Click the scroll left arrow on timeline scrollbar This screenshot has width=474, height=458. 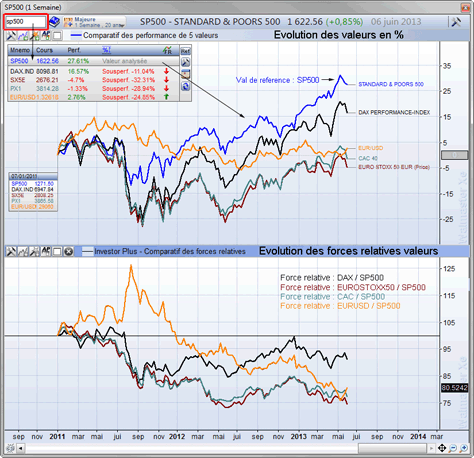[x=21, y=449]
